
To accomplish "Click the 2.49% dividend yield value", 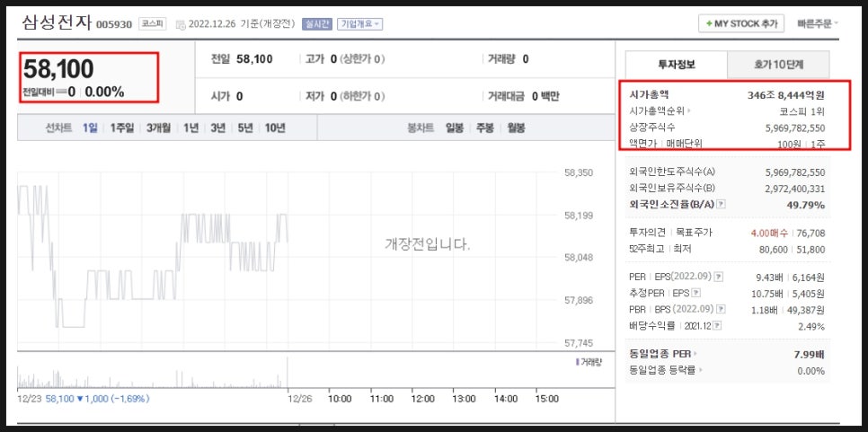I will coord(811,326).
